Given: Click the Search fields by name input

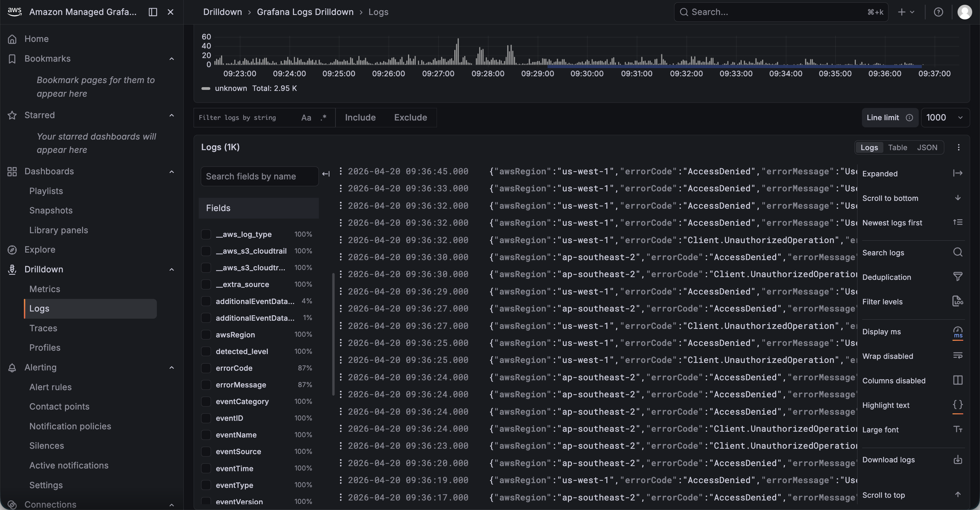Looking at the screenshot, I should pyautogui.click(x=259, y=176).
